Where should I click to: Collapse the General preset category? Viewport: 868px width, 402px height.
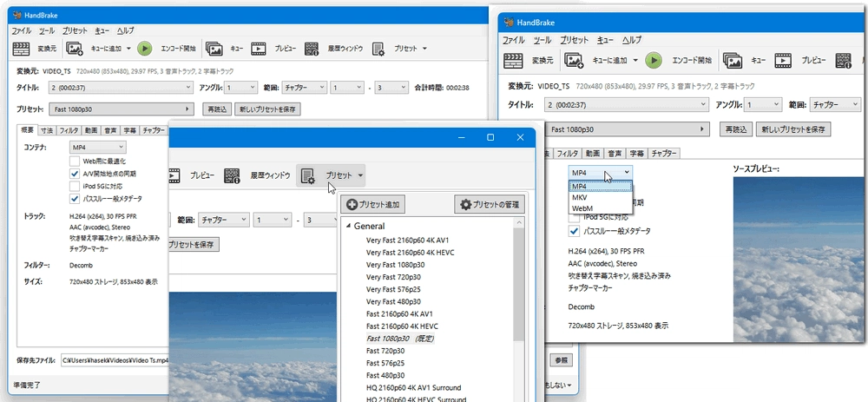(349, 226)
